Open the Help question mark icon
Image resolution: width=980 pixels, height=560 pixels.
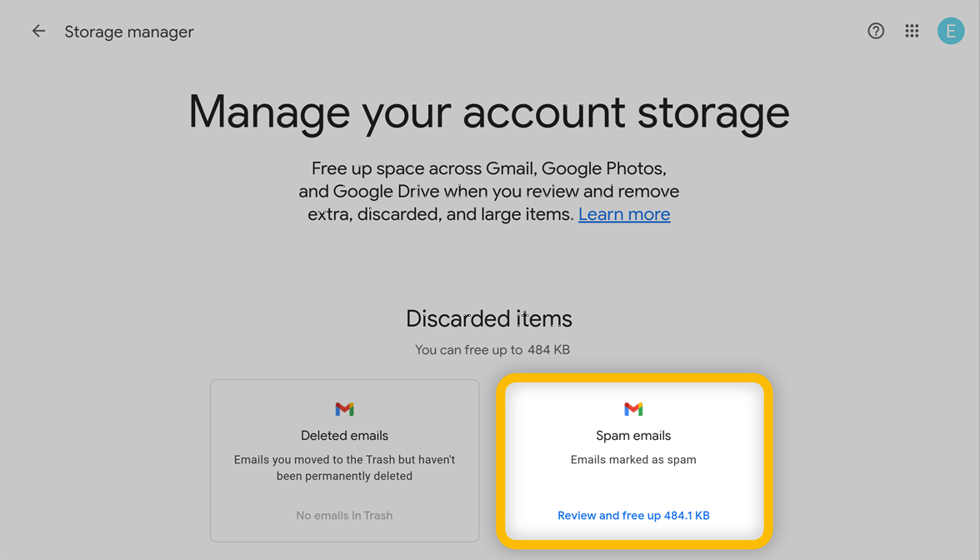coord(876,32)
